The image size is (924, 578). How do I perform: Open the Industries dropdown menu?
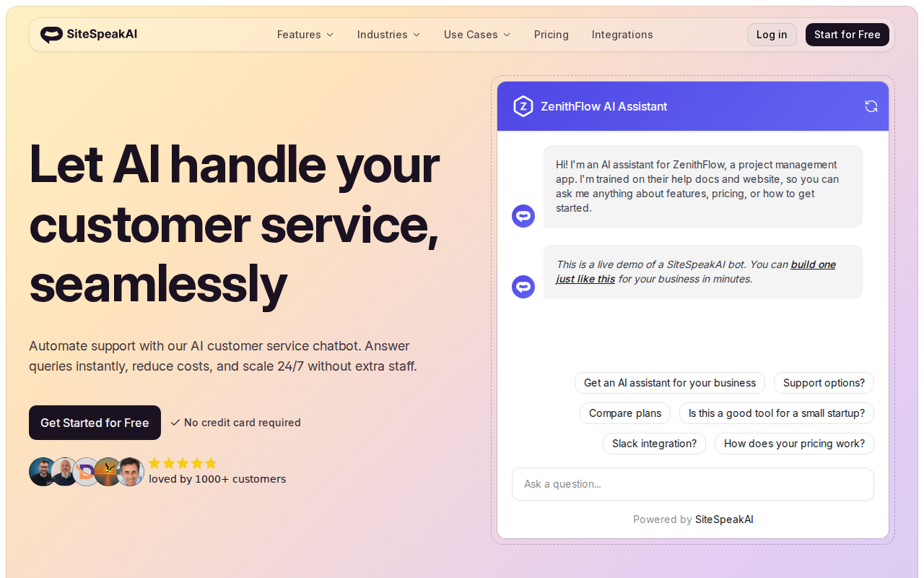pyautogui.click(x=388, y=34)
